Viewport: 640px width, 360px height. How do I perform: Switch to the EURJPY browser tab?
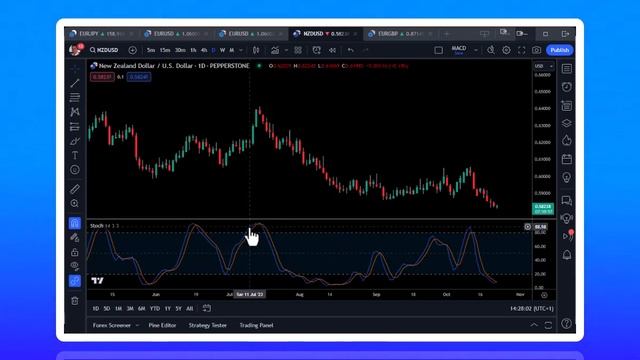click(x=100, y=33)
